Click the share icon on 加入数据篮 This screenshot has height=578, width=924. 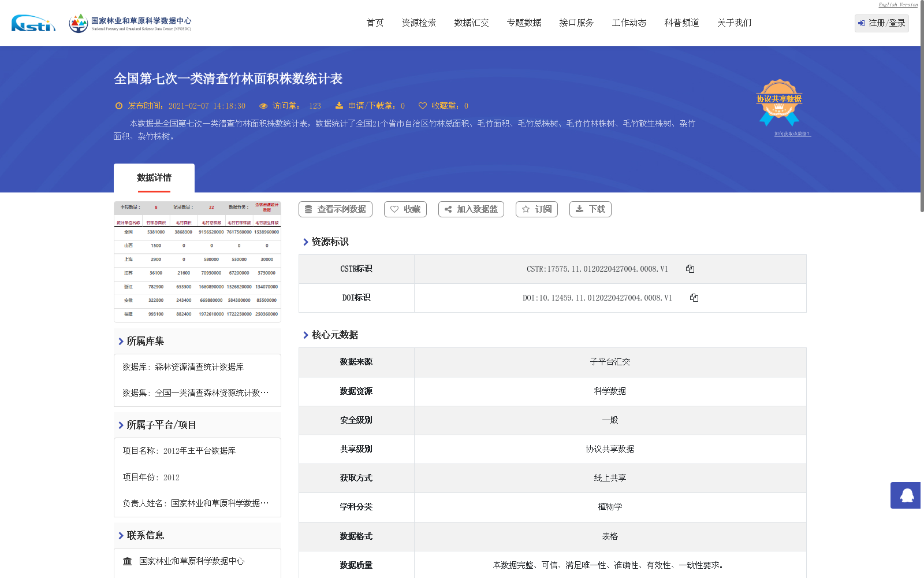coord(447,209)
